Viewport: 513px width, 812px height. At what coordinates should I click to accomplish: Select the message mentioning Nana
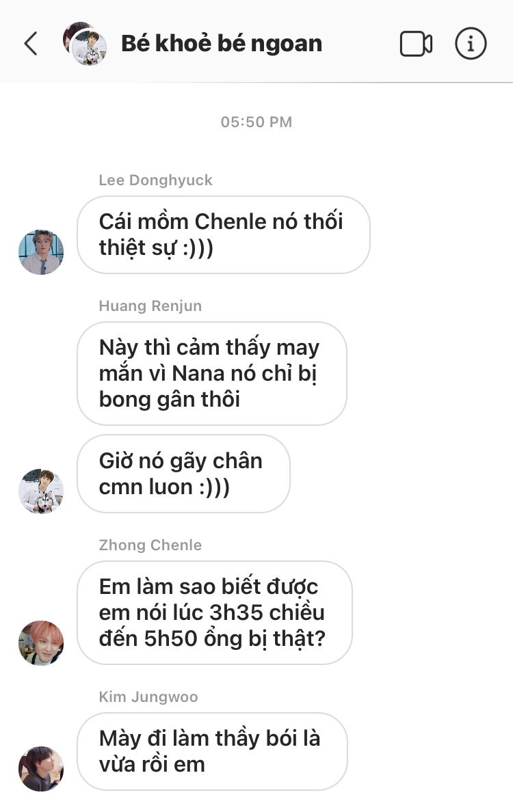point(212,373)
